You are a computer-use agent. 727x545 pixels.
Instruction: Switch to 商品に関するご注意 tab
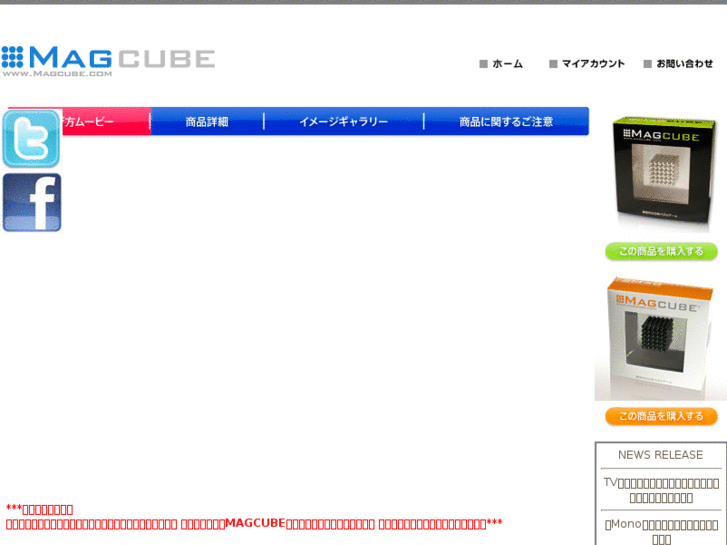tap(506, 122)
